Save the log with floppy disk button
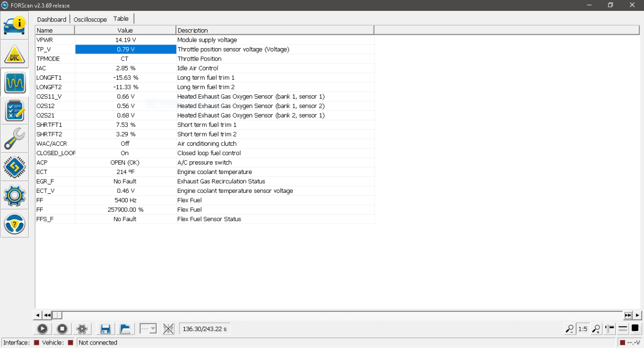 (x=105, y=329)
